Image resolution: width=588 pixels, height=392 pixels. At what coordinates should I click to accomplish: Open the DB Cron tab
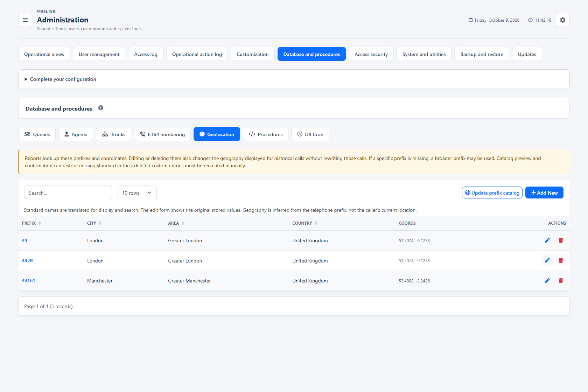coord(310,134)
